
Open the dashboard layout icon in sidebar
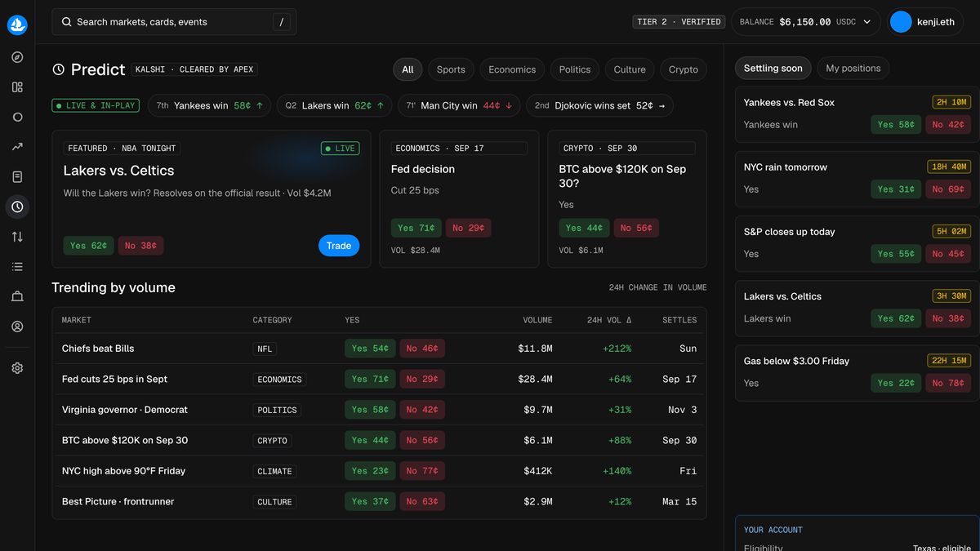click(x=17, y=87)
